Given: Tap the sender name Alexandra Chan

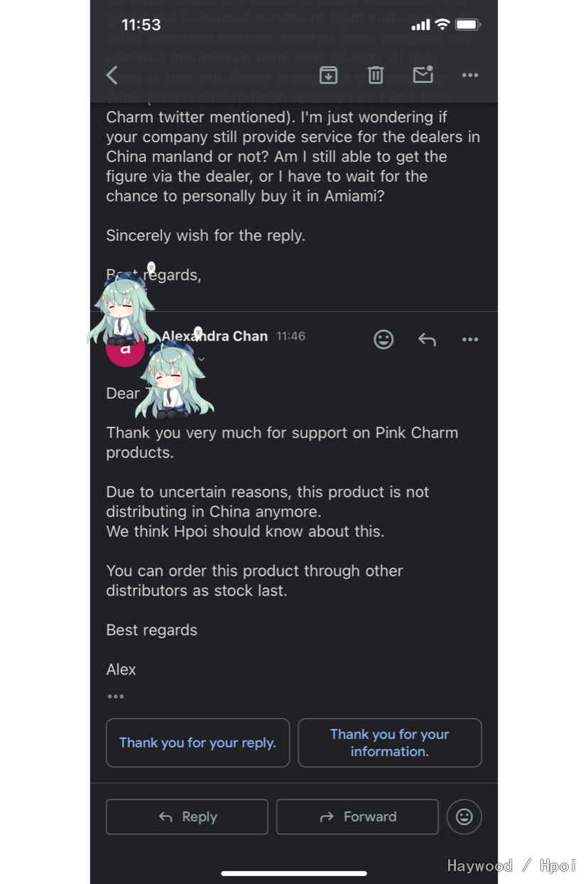Looking at the screenshot, I should point(214,336).
